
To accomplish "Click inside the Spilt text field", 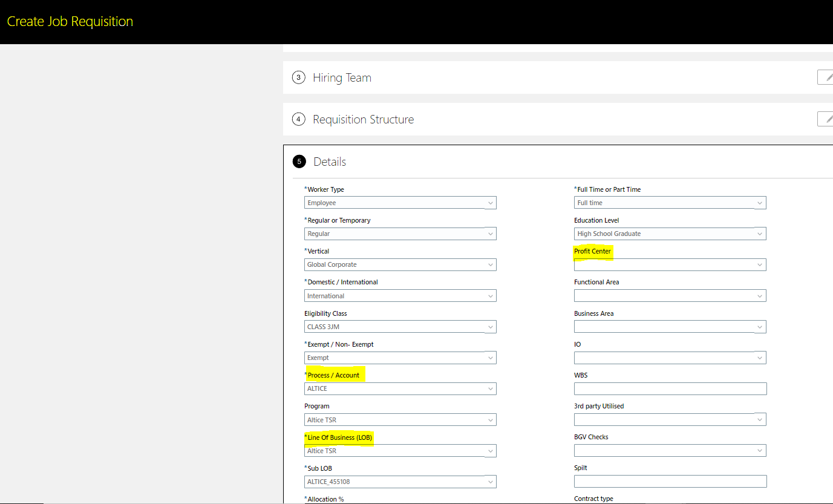I will (670, 481).
